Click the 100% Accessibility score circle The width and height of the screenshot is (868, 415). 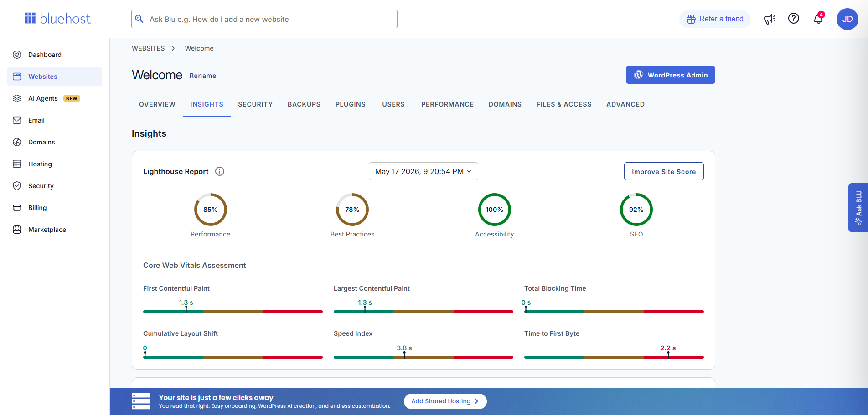(x=495, y=210)
